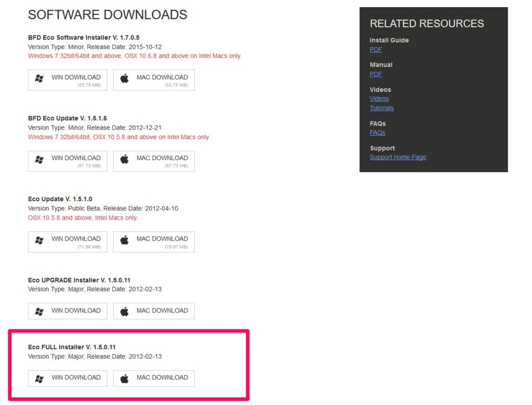Screen dimensions: 532x405
Task: Click Apple icon for Eco Update 1.5.1.0
Action: (125, 240)
